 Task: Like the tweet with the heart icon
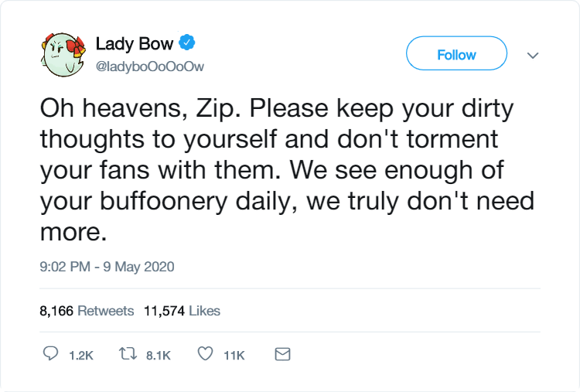[x=205, y=355]
